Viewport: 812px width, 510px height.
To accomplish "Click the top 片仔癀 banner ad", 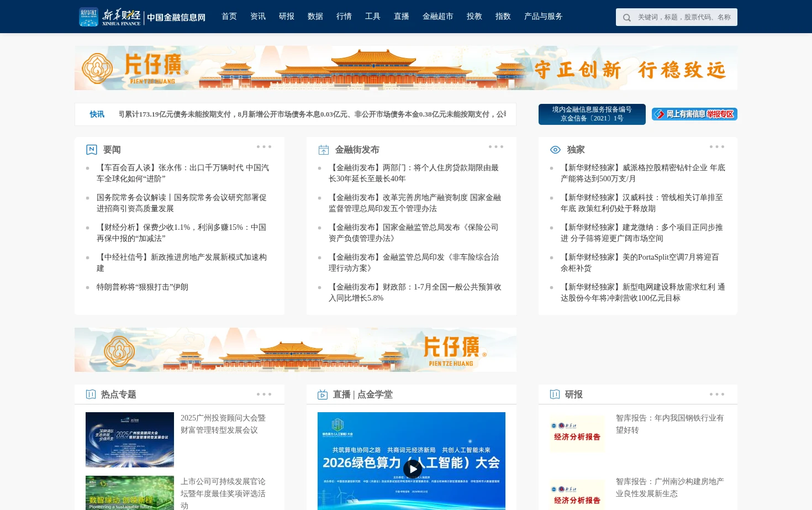I will (x=406, y=68).
